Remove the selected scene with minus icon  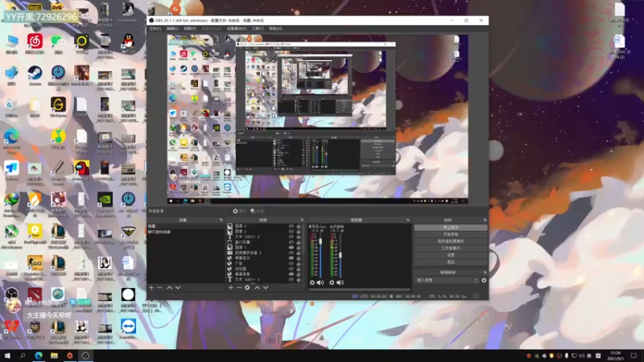tap(159, 288)
